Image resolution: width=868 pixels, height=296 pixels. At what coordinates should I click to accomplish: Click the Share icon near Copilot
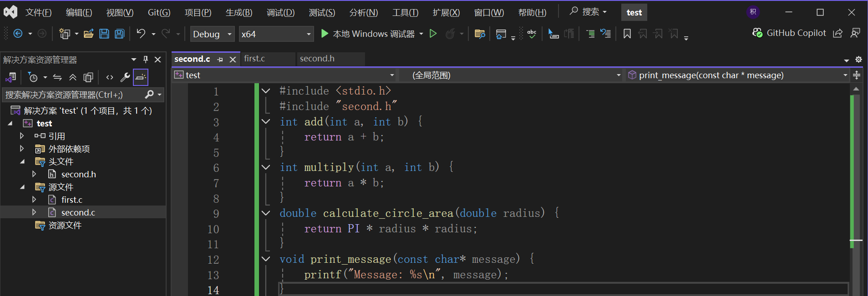coord(838,33)
